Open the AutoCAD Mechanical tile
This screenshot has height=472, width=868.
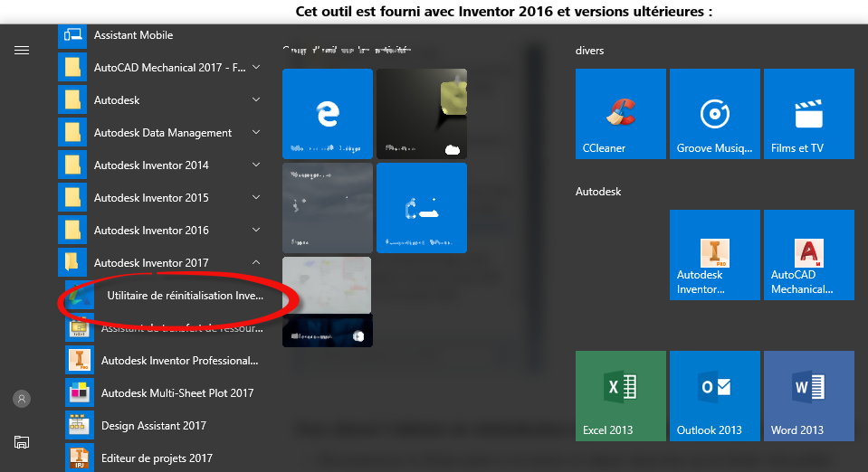[809, 255]
